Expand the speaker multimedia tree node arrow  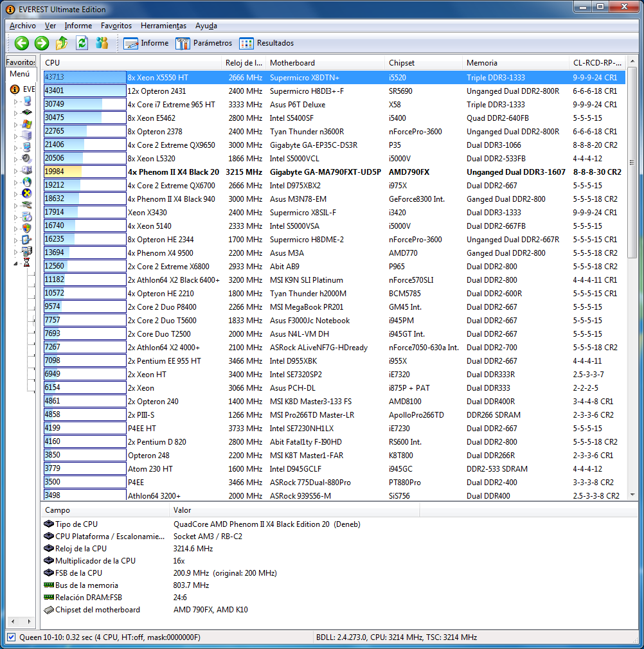pos(16,159)
